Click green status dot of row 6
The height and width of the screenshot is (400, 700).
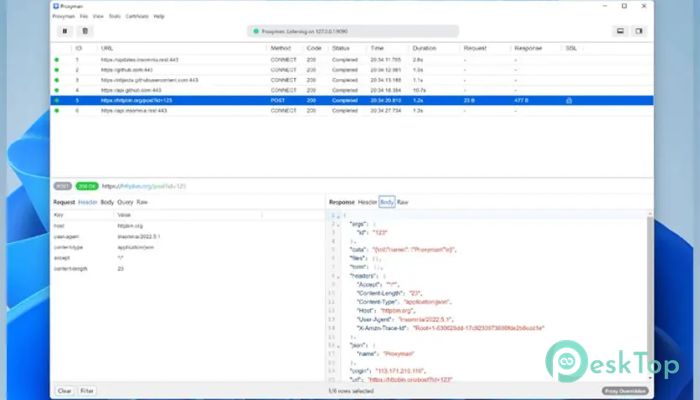57,111
